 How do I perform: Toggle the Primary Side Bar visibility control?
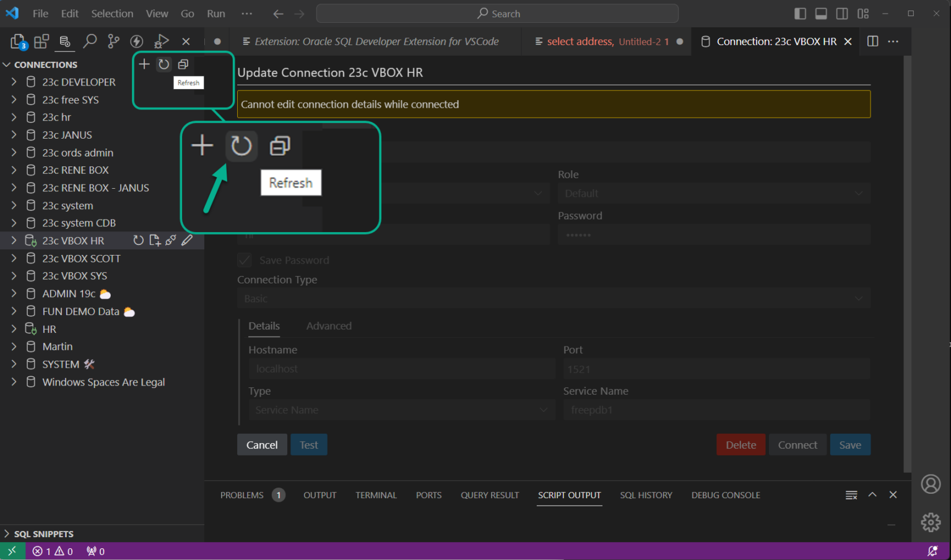pos(799,13)
